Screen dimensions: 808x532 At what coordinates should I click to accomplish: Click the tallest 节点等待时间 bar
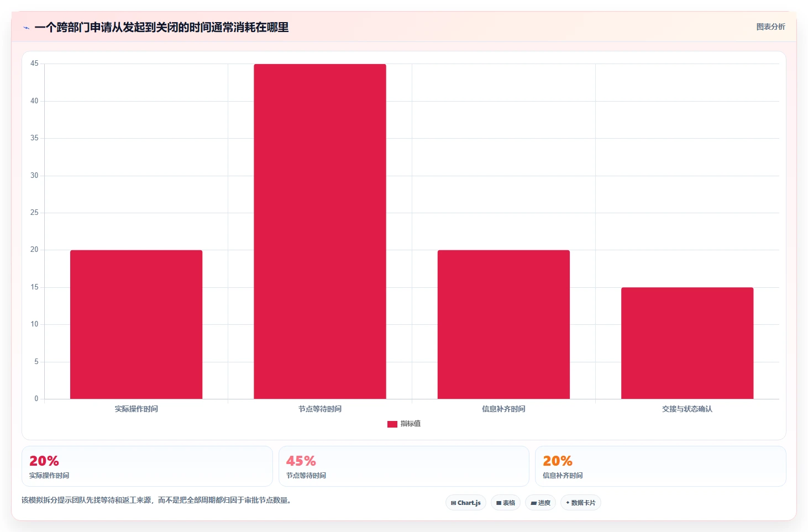pyautogui.click(x=320, y=231)
